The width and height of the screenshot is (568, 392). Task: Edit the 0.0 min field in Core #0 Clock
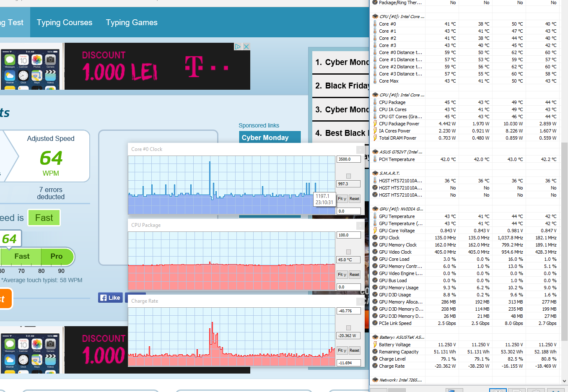pos(349,211)
